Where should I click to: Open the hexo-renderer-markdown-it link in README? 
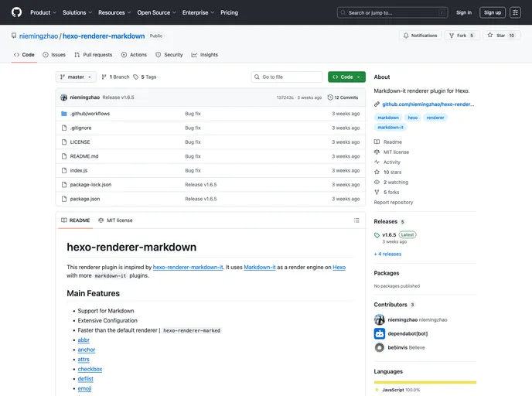[x=188, y=267]
